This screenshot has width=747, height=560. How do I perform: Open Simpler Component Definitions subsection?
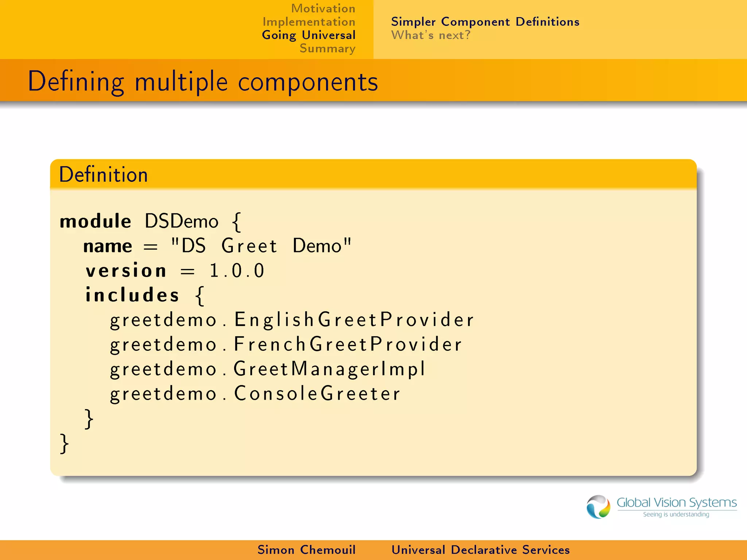point(485,22)
